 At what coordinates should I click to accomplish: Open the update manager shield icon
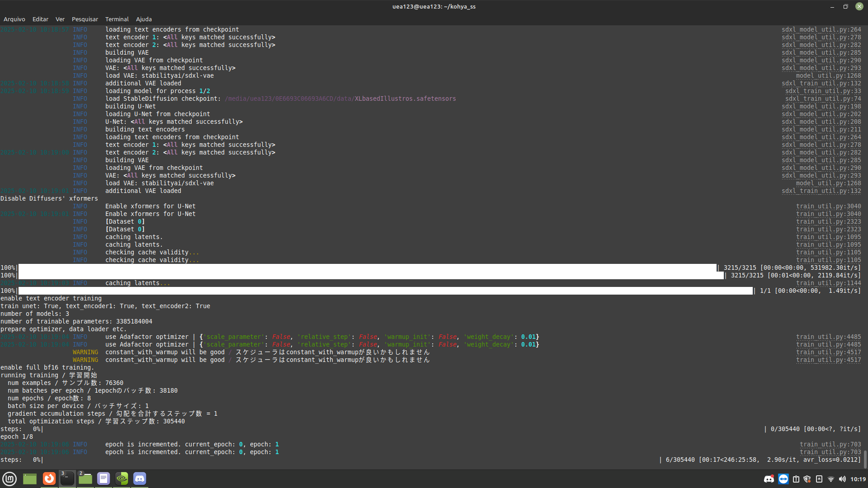(807, 479)
